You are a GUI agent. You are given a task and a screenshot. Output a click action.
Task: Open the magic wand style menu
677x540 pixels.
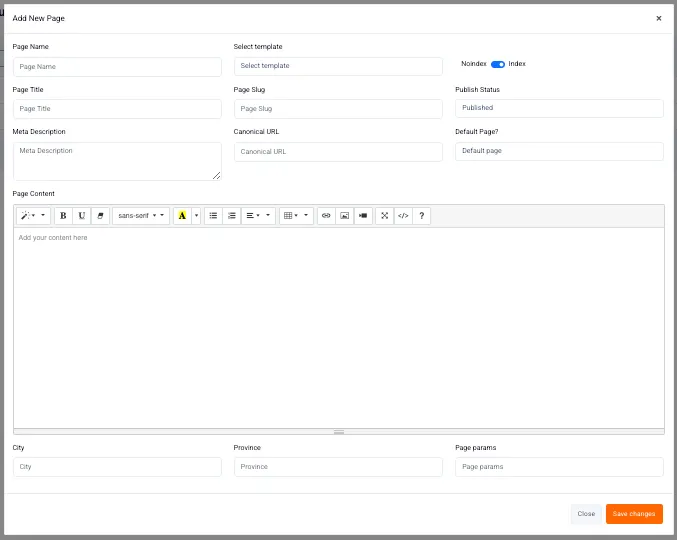click(33, 215)
